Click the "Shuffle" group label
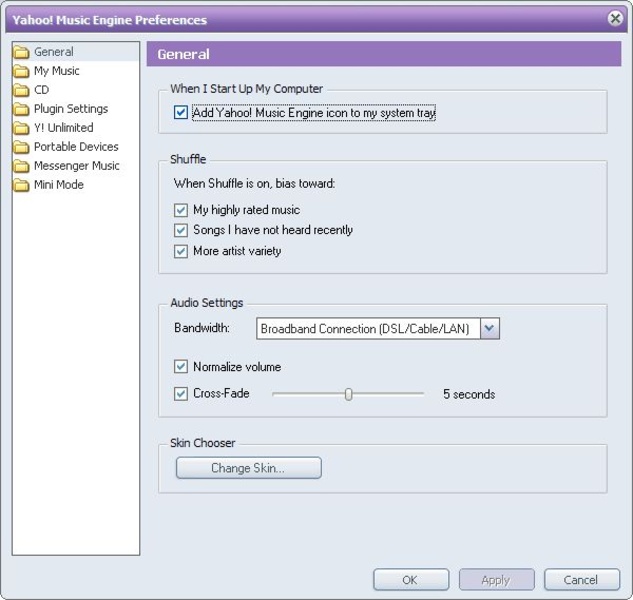The height and width of the screenshot is (600, 633). click(x=188, y=159)
